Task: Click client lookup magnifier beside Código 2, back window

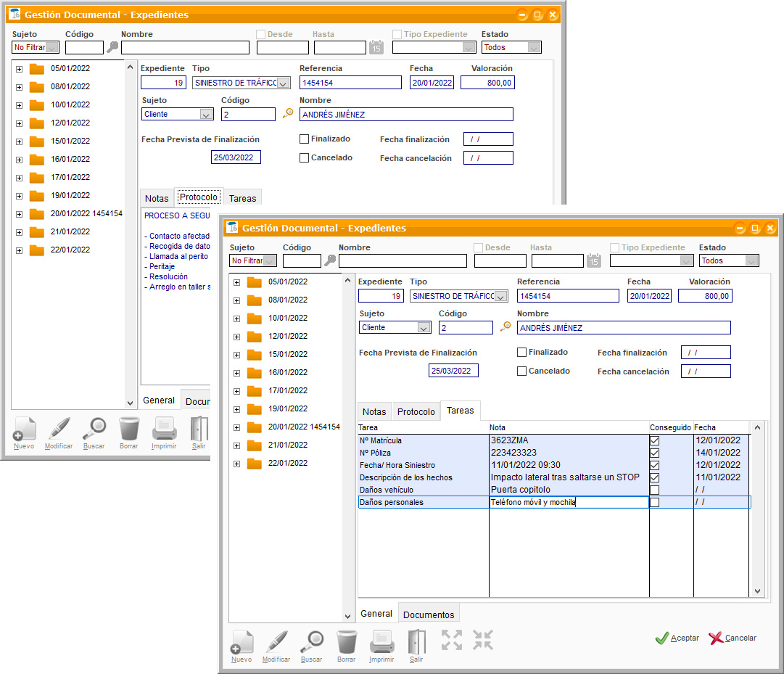Action: pos(288,113)
